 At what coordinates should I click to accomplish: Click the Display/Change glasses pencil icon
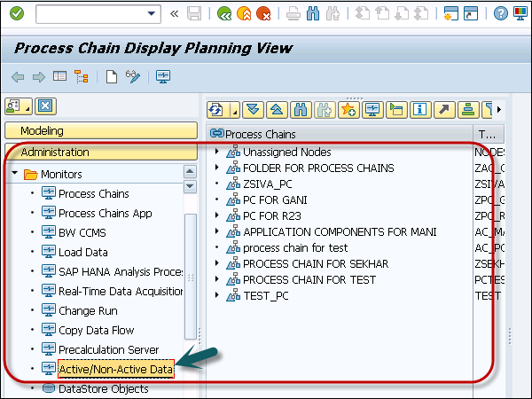[133, 76]
